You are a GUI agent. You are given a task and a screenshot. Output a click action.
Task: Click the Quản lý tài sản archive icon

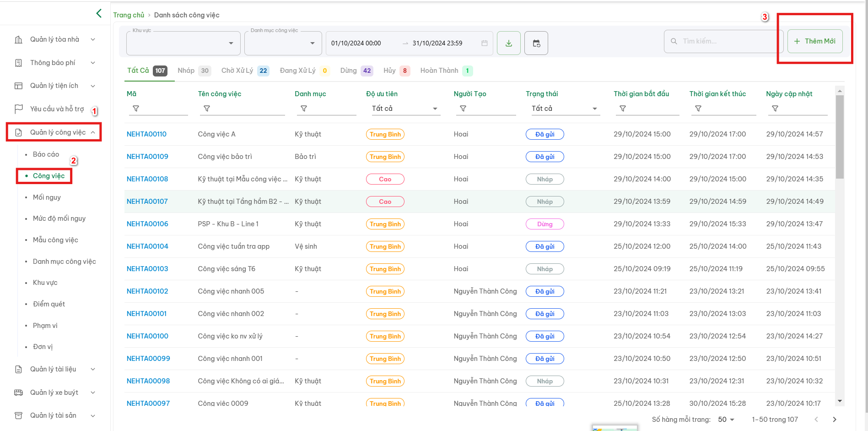19,415
